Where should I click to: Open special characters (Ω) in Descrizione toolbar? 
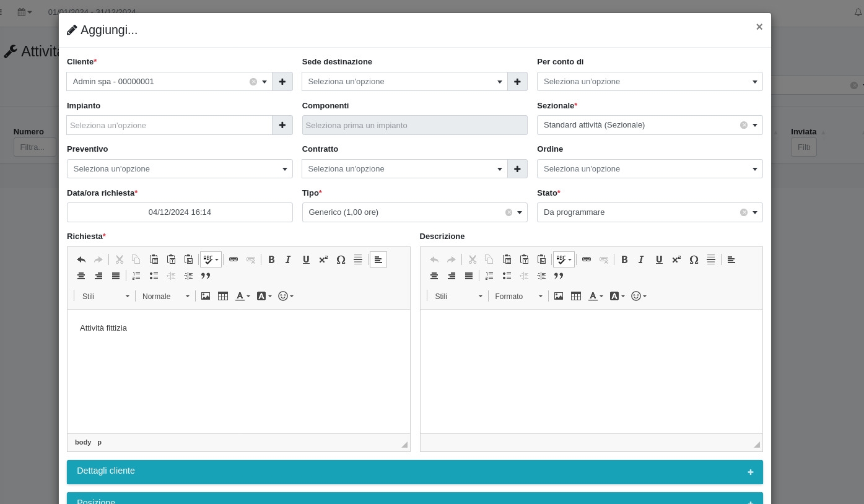pos(694,259)
